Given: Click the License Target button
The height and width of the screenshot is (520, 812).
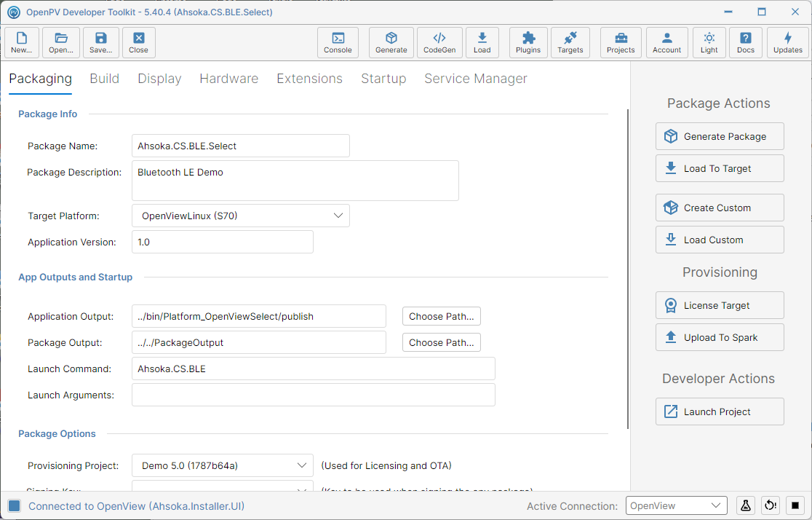Looking at the screenshot, I should (x=720, y=305).
